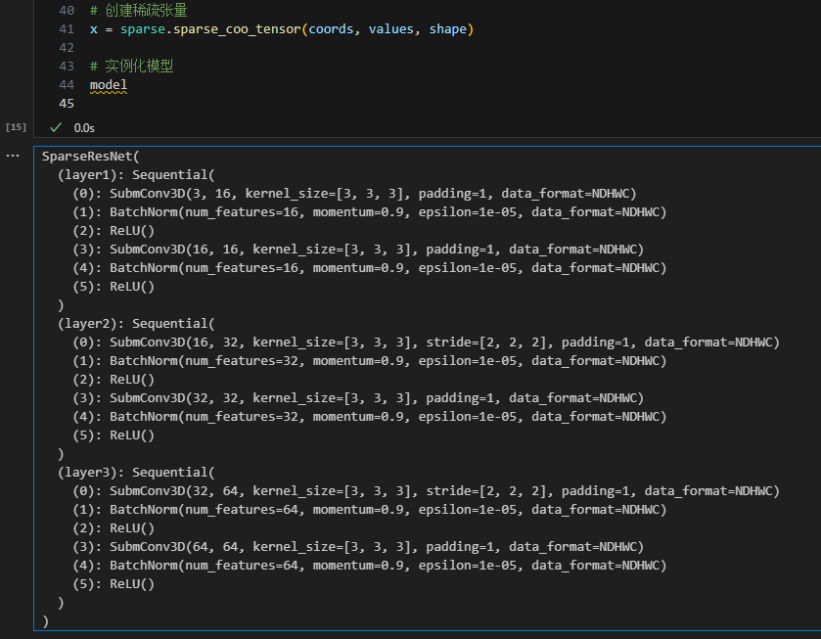
Task: Click the coords argument on line 41
Action: [x=331, y=29]
